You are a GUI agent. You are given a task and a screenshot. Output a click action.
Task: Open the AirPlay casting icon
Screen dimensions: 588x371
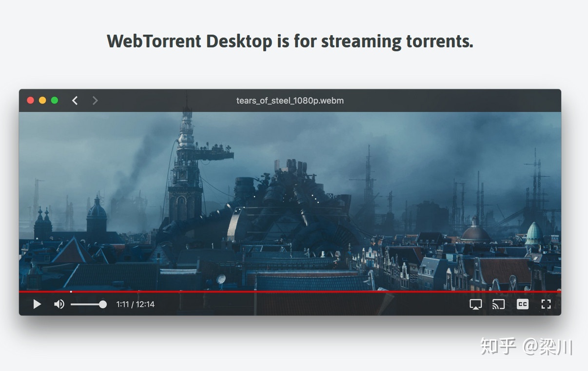click(x=475, y=305)
